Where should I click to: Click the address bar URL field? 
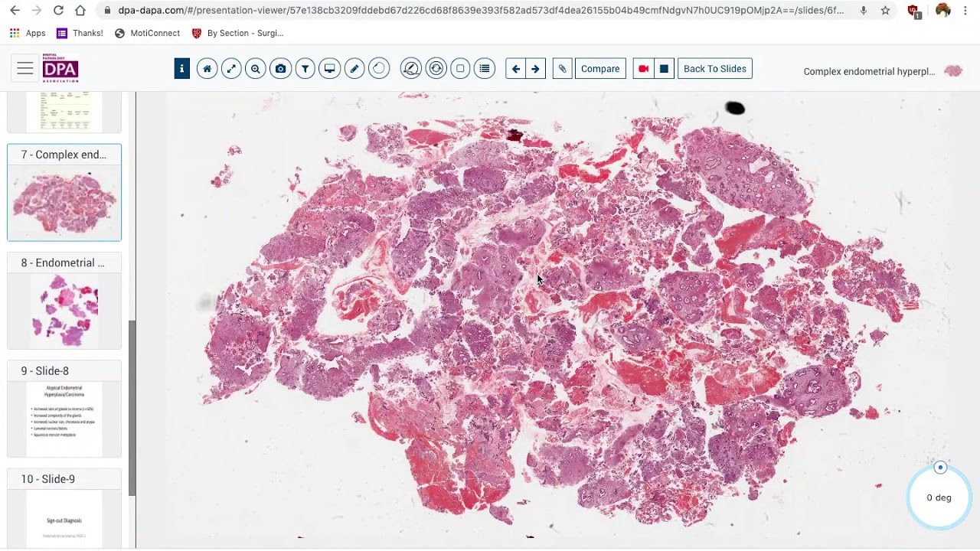(481, 11)
